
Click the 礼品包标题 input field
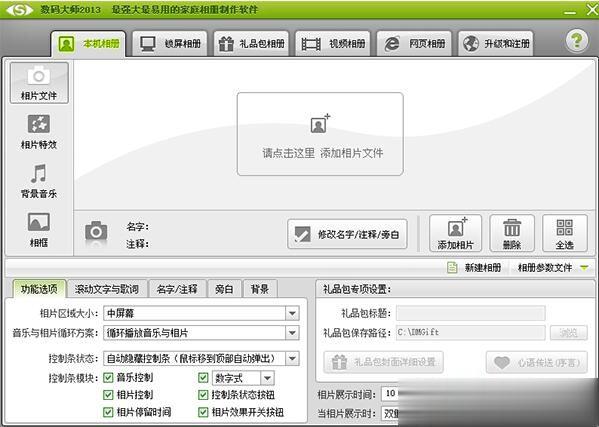tap(471, 313)
